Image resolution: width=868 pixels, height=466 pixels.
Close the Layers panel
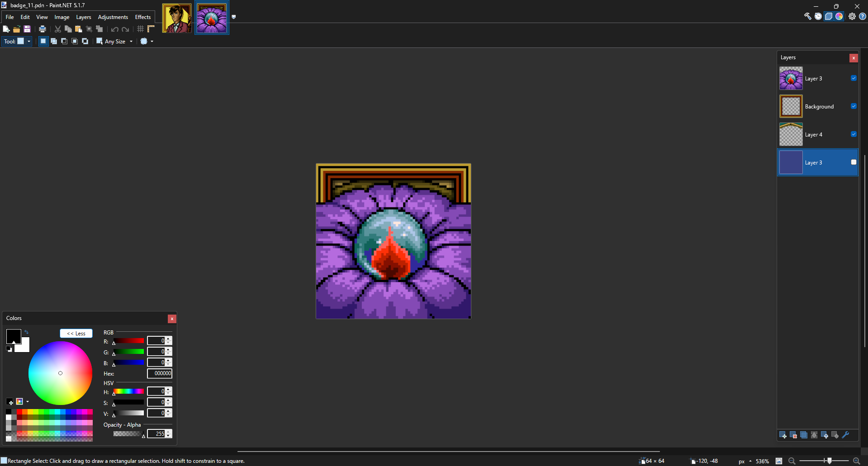(854, 58)
